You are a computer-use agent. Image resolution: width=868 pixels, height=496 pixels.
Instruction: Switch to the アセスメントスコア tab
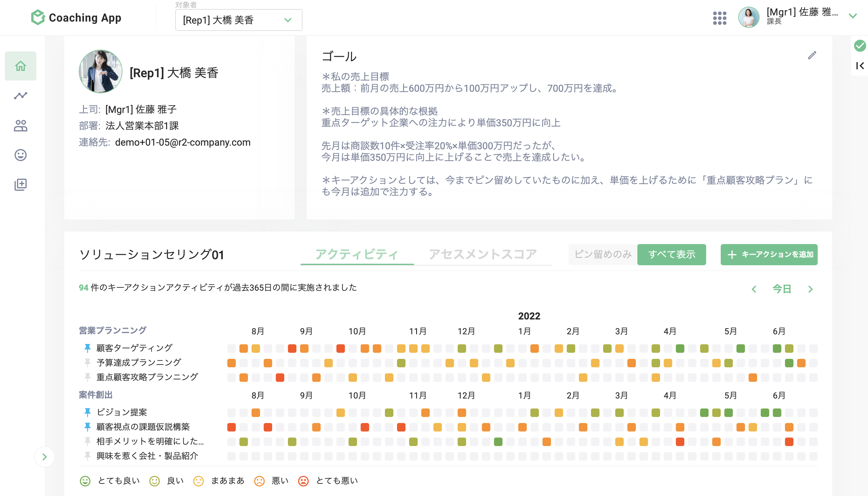coord(483,254)
